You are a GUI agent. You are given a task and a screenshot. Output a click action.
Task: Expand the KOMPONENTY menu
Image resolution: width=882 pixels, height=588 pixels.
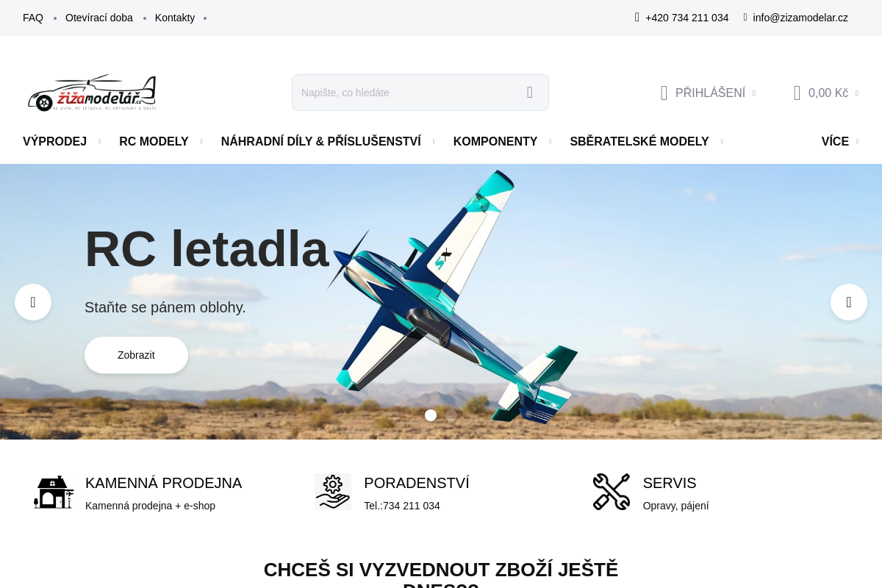pos(495,142)
